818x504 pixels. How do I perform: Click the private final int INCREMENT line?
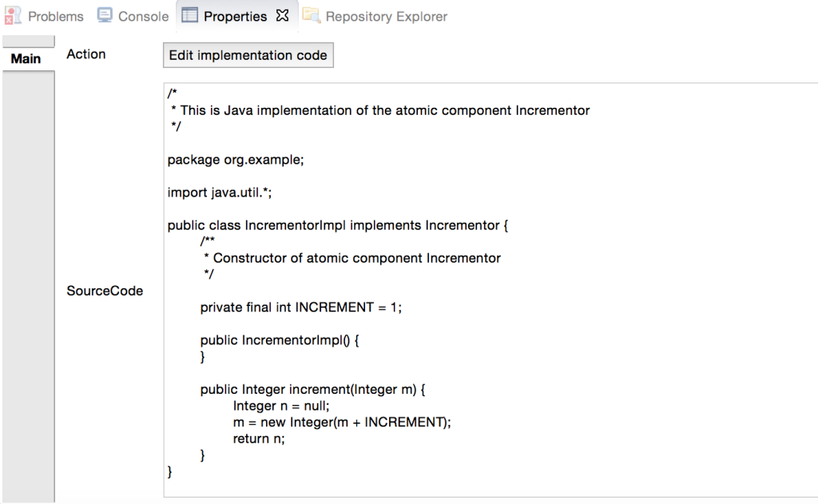click(301, 308)
